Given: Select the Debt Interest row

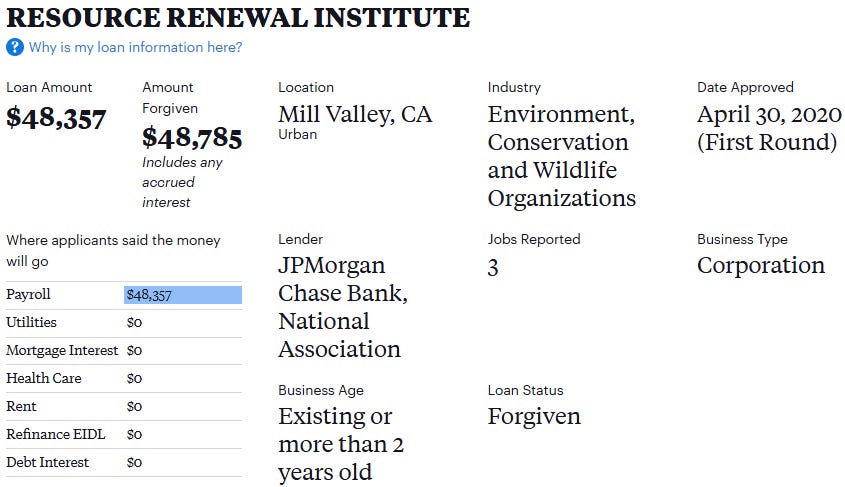Looking at the screenshot, I should (124, 462).
